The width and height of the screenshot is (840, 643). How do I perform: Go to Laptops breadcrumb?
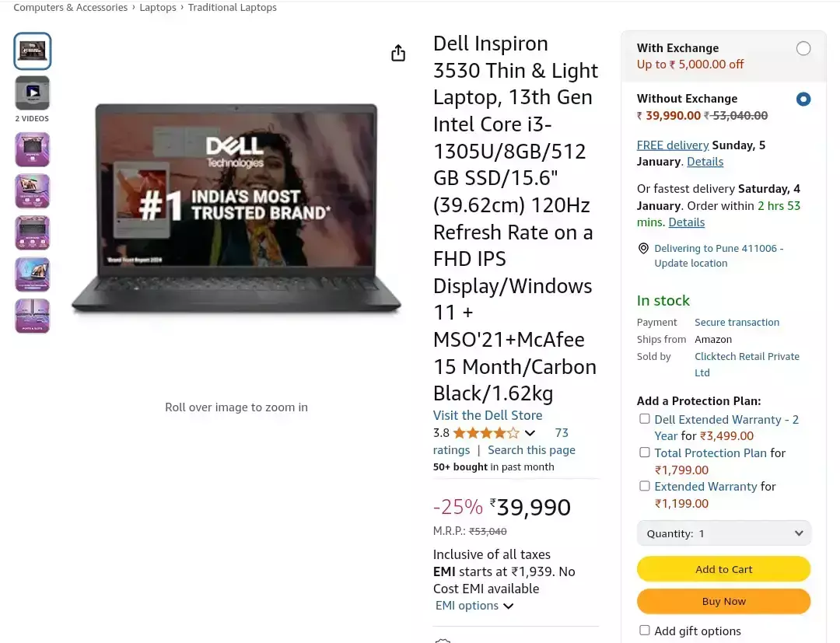(x=157, y=8)
